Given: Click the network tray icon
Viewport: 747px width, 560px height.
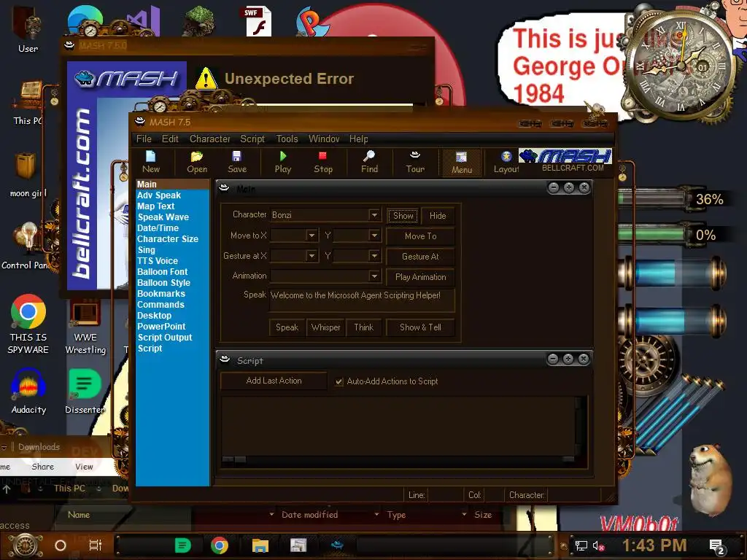Looking at the screenshot, I should click(581, 545).
